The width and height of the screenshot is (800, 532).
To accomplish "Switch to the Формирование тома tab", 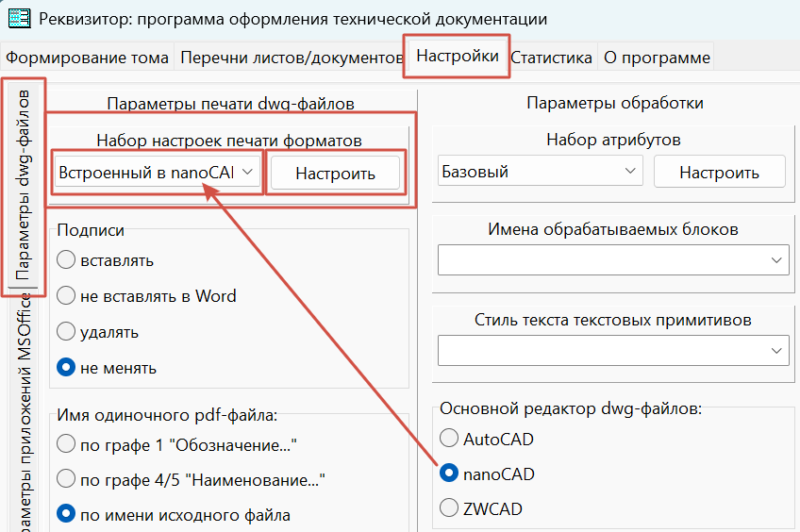I will pos(87,58).
